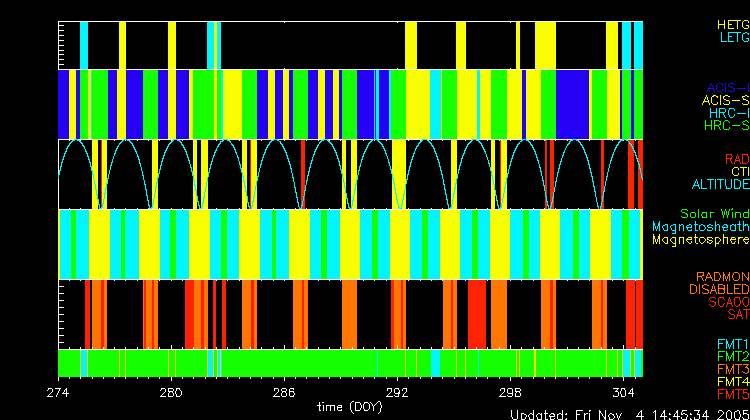Click the ALTITUDE legend label

pos(720,185)
